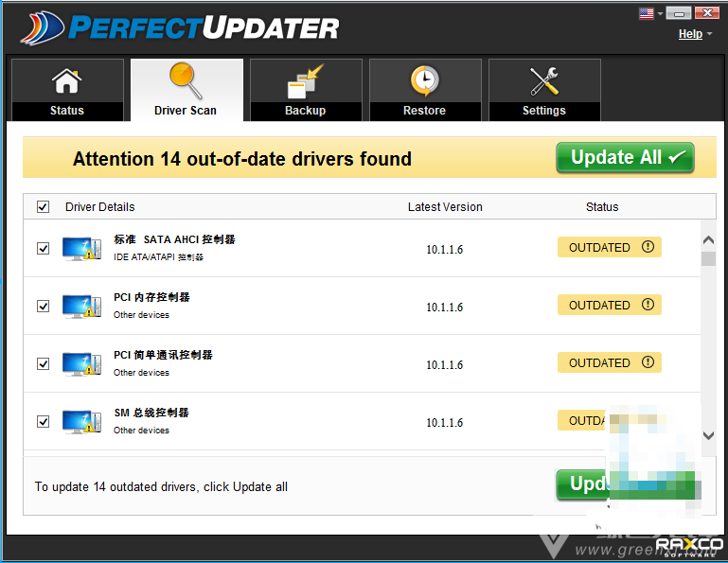
Task: Click the 'PCI 内存控制器' driver name
Action: (x=151, y=297)
